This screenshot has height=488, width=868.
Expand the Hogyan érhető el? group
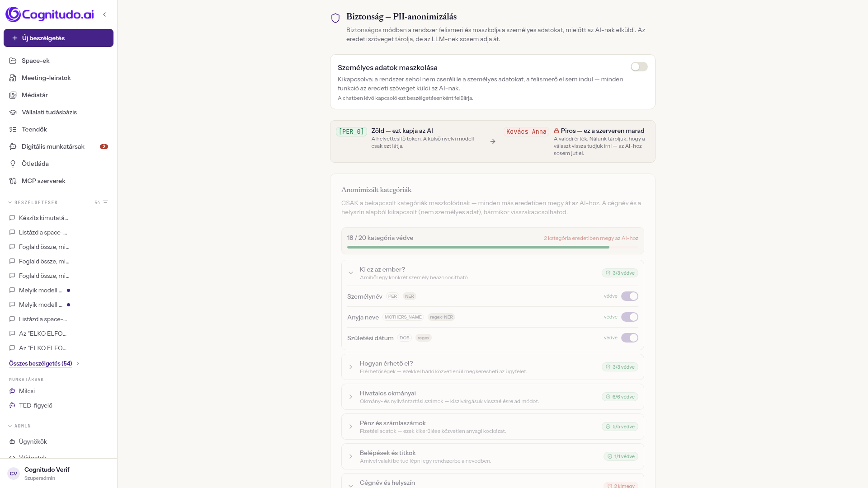click(351, 367)
